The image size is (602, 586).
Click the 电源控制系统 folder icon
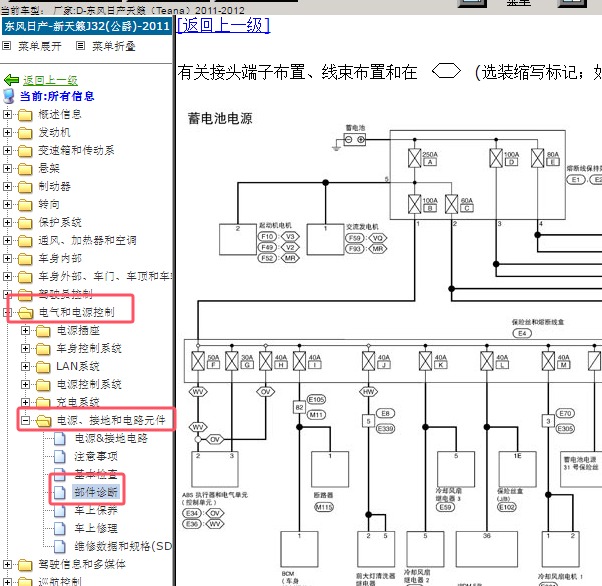coord(43,385)
